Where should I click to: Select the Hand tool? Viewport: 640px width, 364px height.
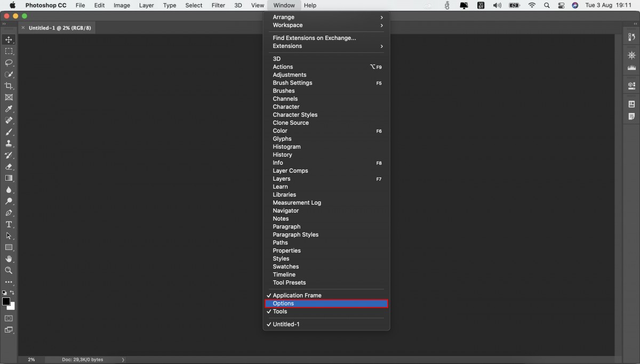click(x=9, y=259)
